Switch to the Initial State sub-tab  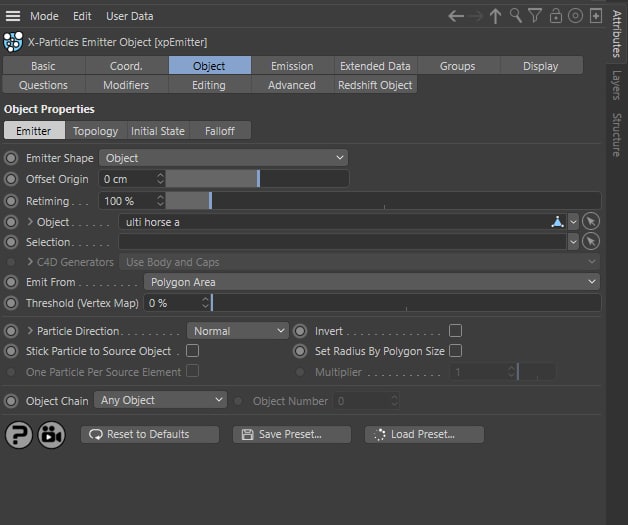[x=158, y=131]
